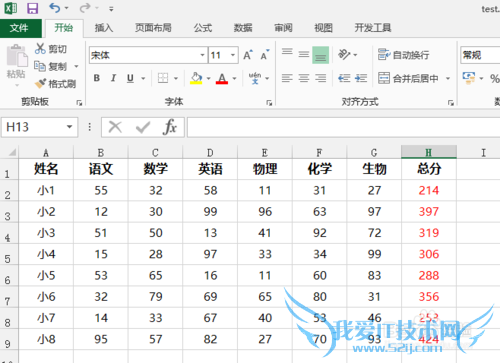
Task: Switch to the 页面布局 ribbon tab
Action: (153, 28)
